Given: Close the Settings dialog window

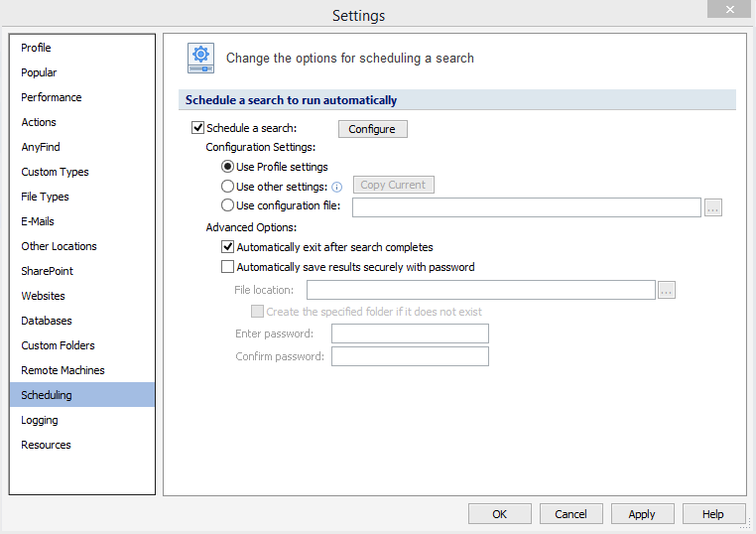Looking at the screenshot, I should click(x=729, y=9).
